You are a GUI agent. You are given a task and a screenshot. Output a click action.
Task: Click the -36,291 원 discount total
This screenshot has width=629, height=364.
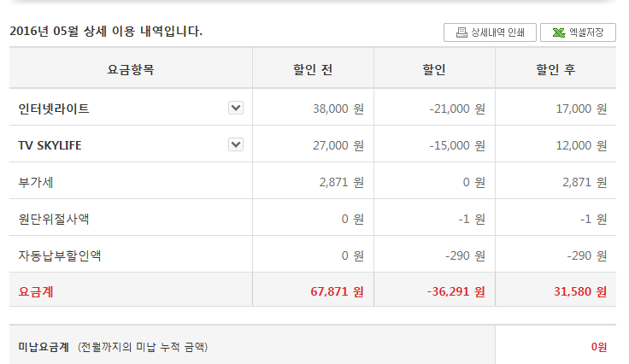pos(456,291)
